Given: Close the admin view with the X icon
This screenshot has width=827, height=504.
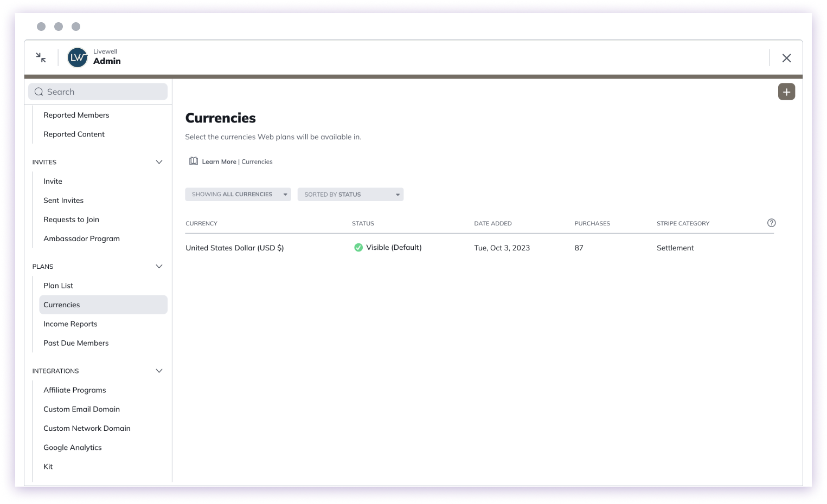Looking at the screenshot, I should click(786, 57).
